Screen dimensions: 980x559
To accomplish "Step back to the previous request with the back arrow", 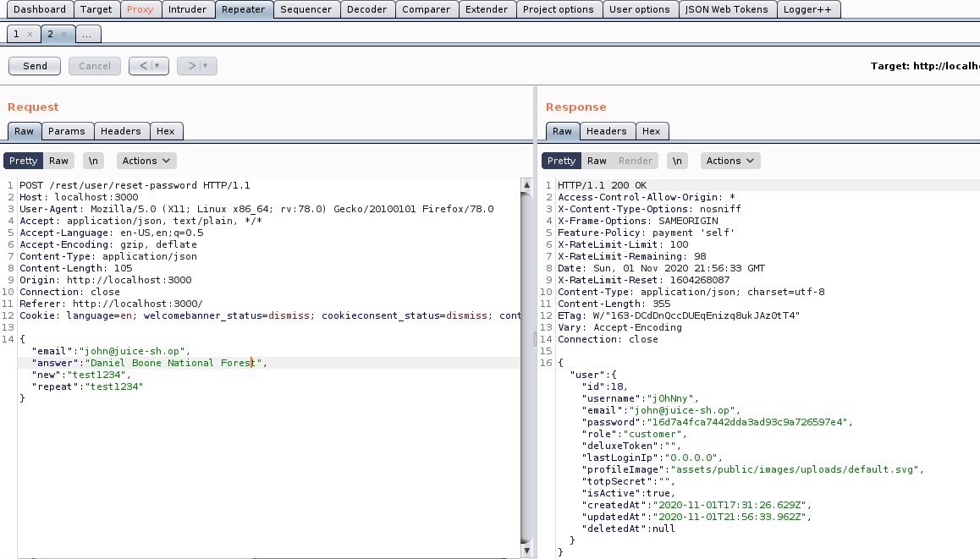I will point(142,65).
